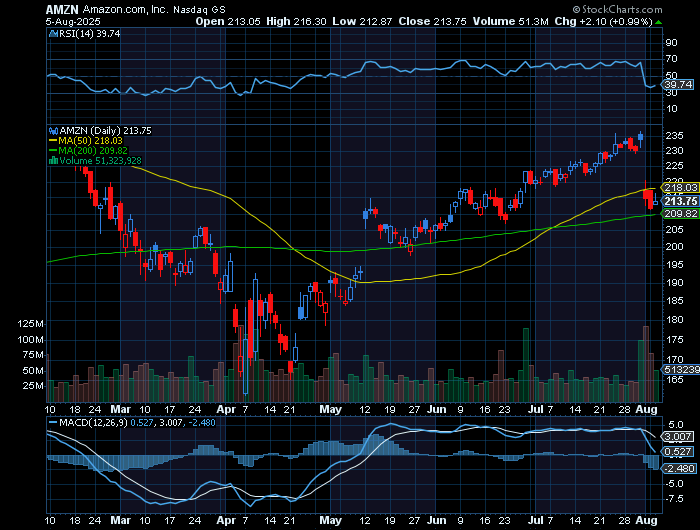Click the May label on upper date axis
This screenshot has width=700, height=530.
tap(331, 409)
